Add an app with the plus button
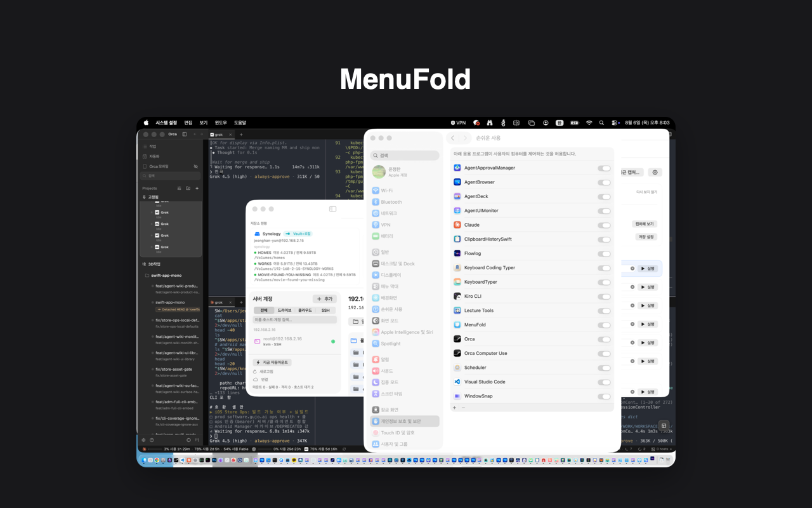Viewport: 812px width, 508px height. point(455,407)
